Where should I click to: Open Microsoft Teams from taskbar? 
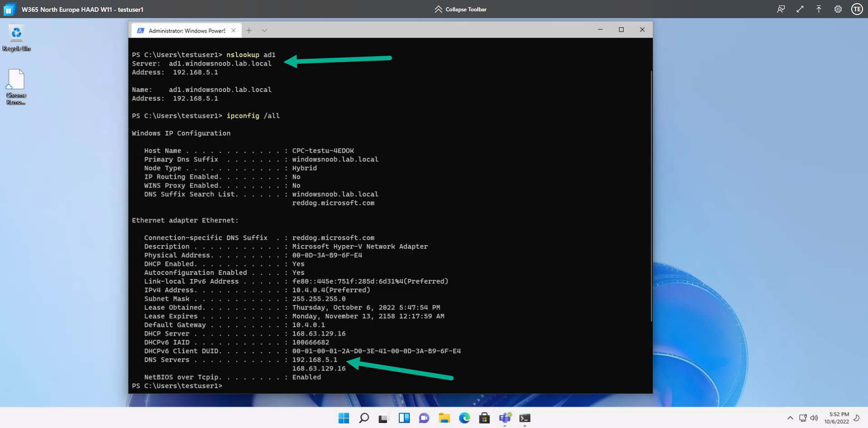point(504,418)
